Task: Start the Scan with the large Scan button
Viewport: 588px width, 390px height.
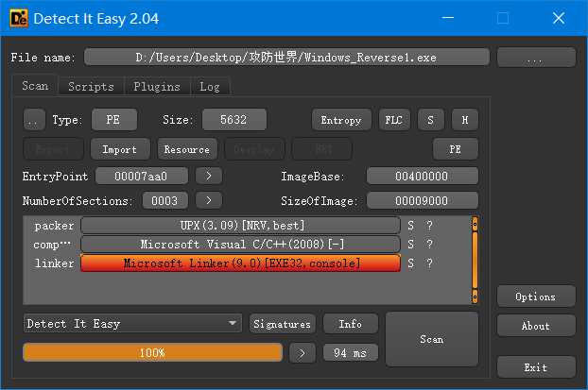Action: (432, 339)
